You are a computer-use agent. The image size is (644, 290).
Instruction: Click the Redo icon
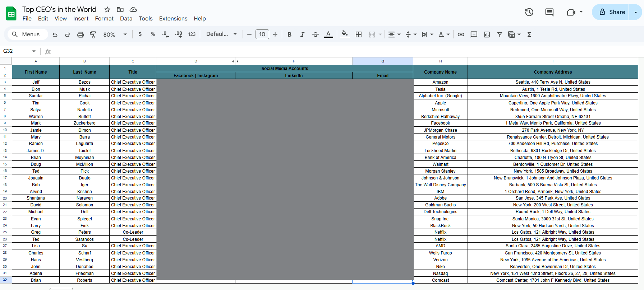[x=68, y=34]
